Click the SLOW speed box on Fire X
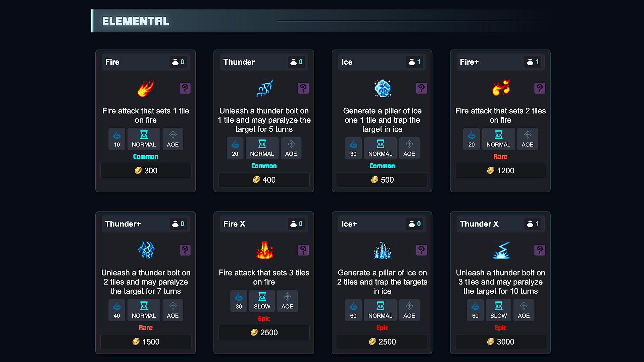This screenshot has width=644, height=362. [x=262, y=301]
